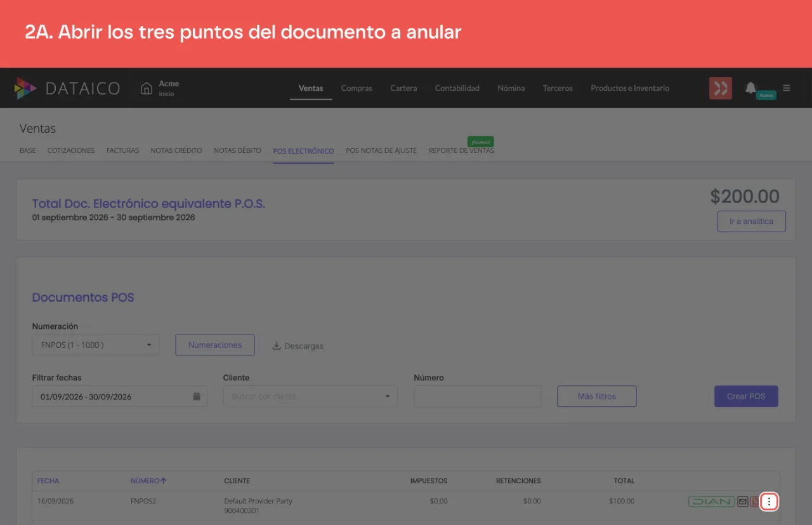
Task: Switch to the BASE tab
Action: (x=28, y=150)
